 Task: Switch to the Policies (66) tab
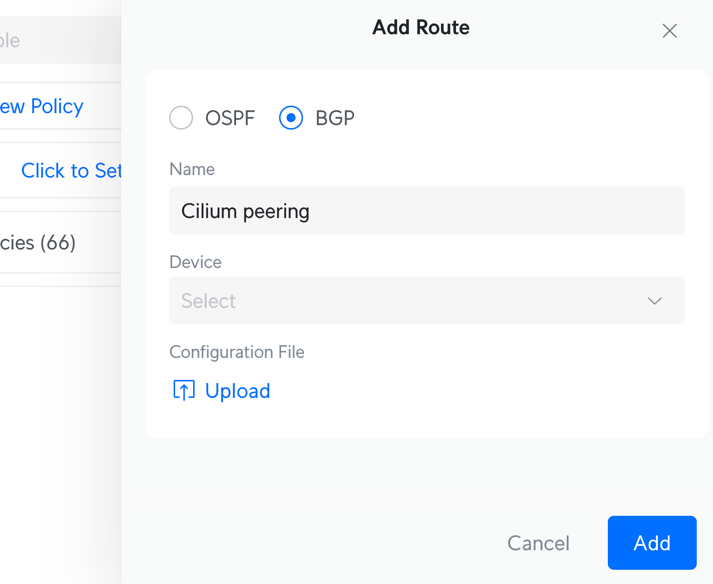pos(38,243)
